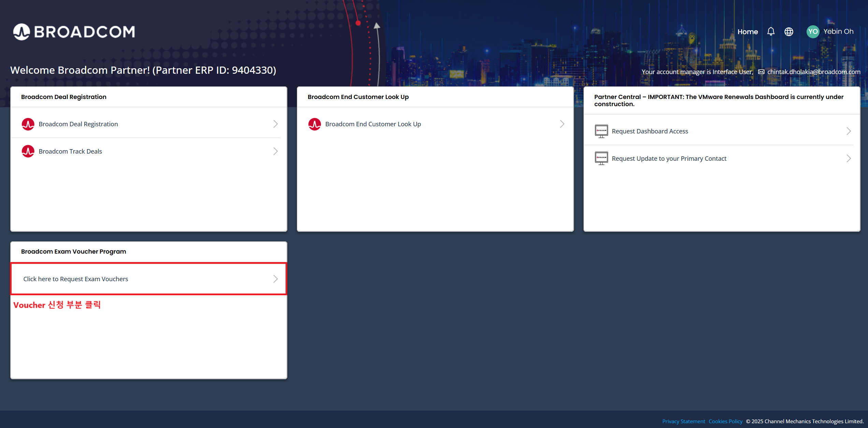Expand Request Dashboard Access chevron
The image size is (868, 428).
point(849,131)
